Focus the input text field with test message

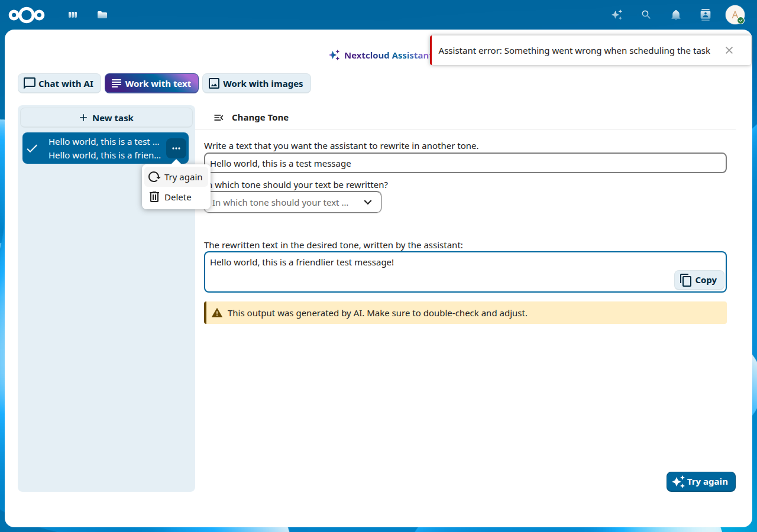coord(465,163)
